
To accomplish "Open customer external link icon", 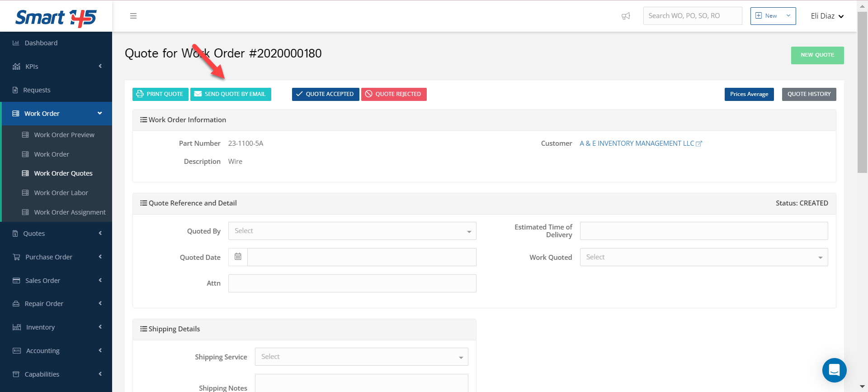I will [699, 143].
